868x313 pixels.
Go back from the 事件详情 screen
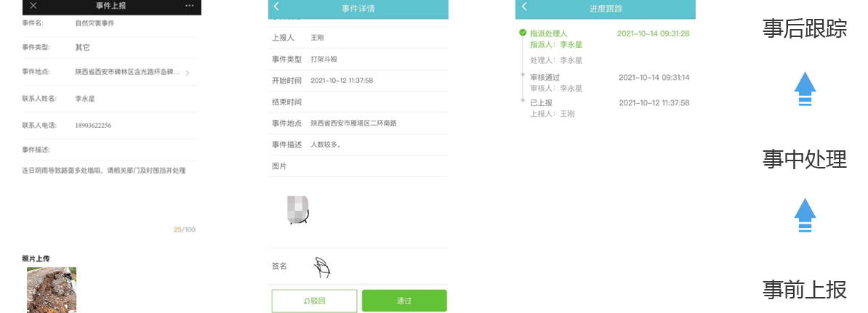[276, 7]
